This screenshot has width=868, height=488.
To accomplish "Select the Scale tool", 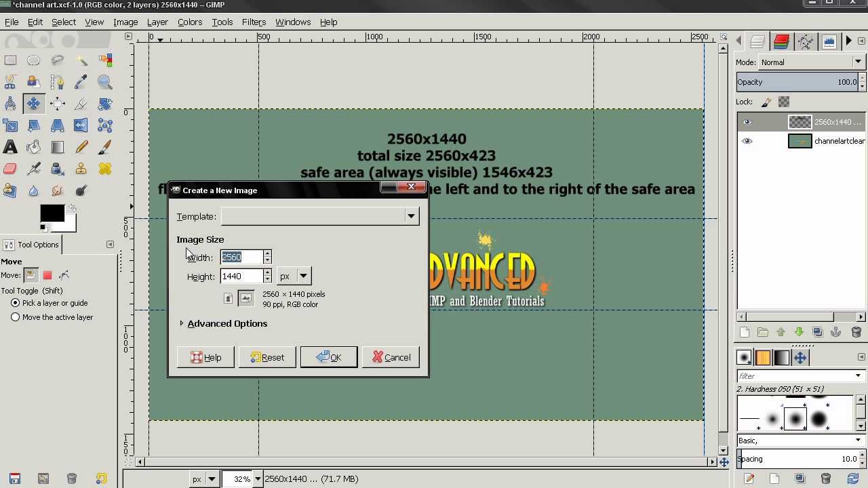I will (10, 125).
